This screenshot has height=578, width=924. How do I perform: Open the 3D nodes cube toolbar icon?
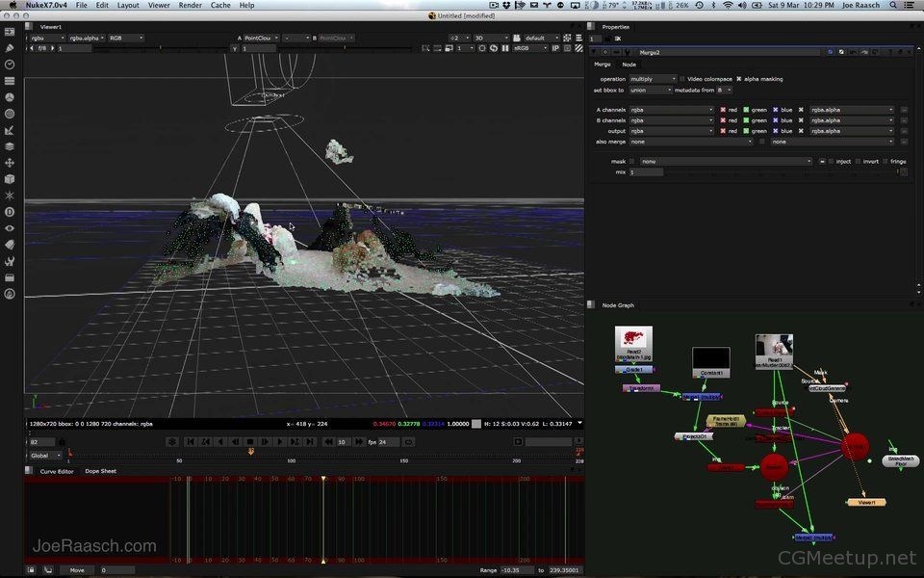(10, 179)
